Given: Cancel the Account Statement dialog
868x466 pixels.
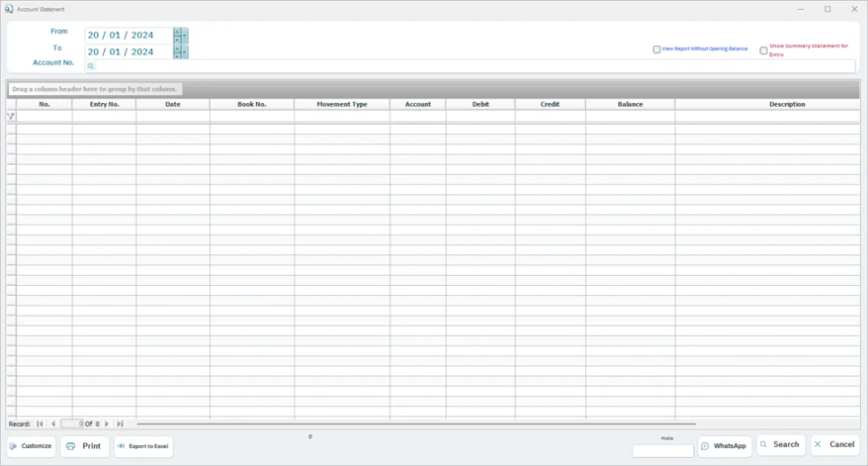Looking at the screenshot, I should pos(835,444).
